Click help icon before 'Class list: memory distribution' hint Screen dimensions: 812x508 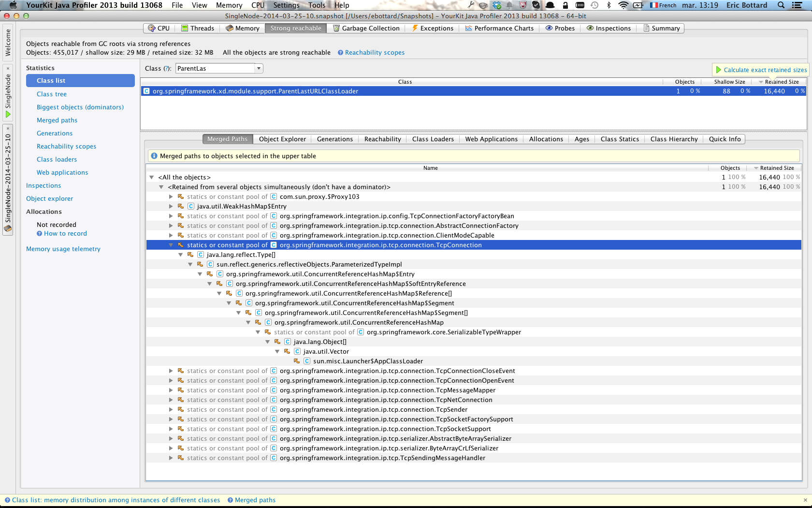[x=7, y=500]
